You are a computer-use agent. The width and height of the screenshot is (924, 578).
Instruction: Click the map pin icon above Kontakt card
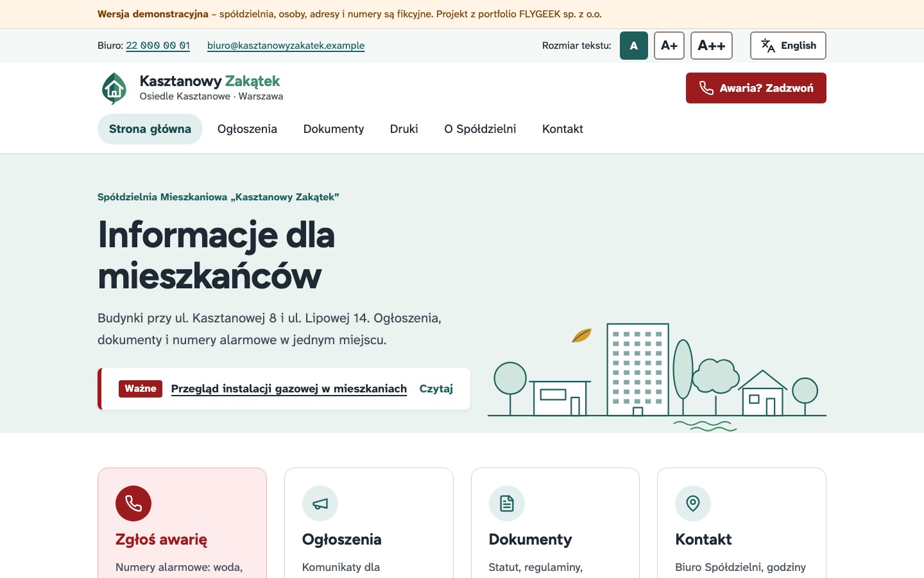693,504
